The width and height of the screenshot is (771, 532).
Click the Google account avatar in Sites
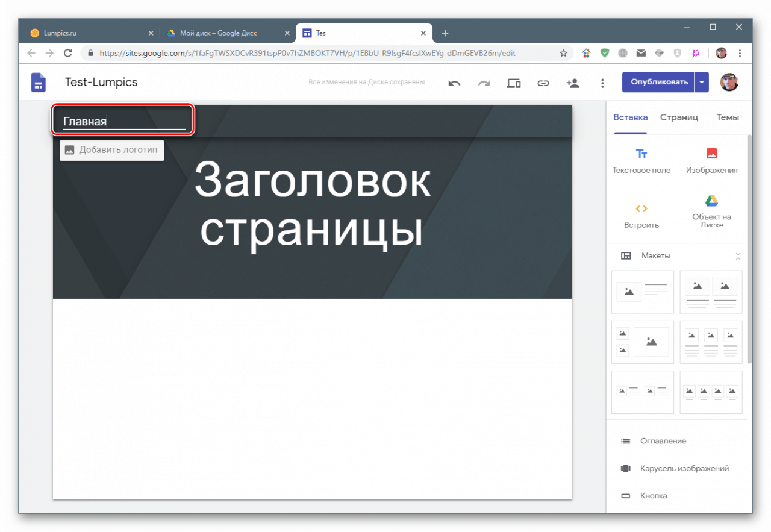(729, 82)
